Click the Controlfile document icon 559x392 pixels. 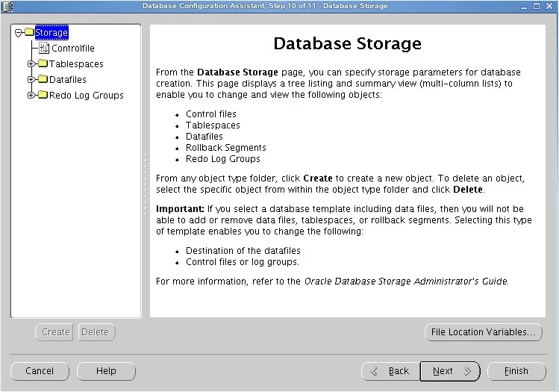[44, 48]
